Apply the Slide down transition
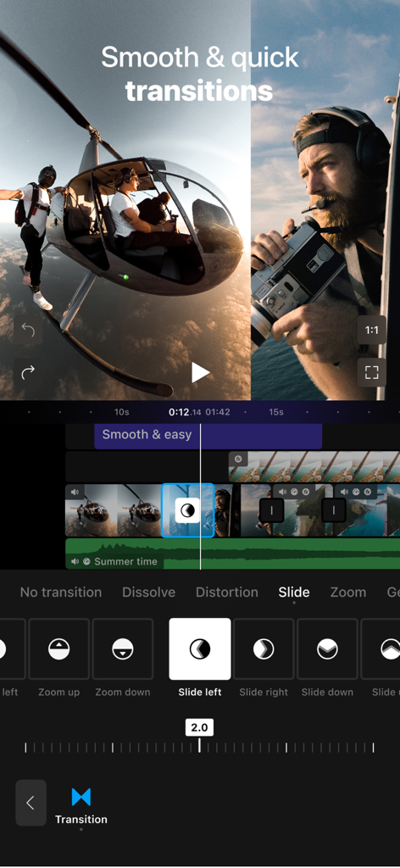 [x=327, y=648]
